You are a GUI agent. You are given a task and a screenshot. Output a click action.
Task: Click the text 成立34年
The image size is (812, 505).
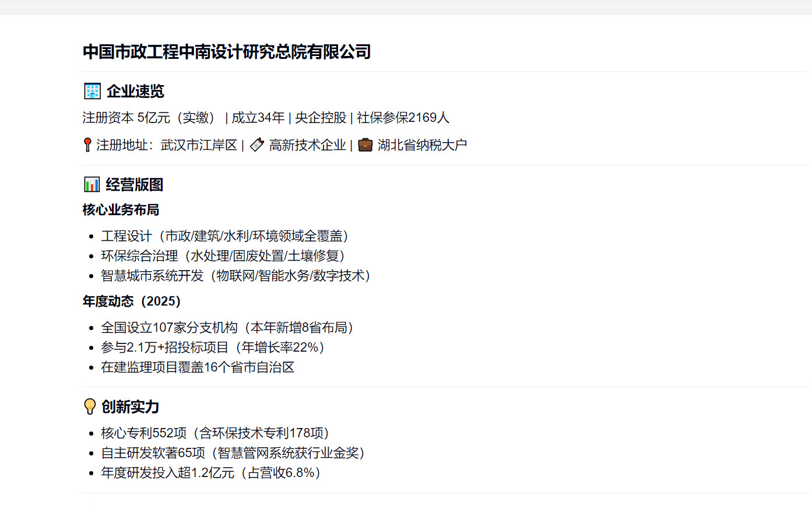coord(258,118)
